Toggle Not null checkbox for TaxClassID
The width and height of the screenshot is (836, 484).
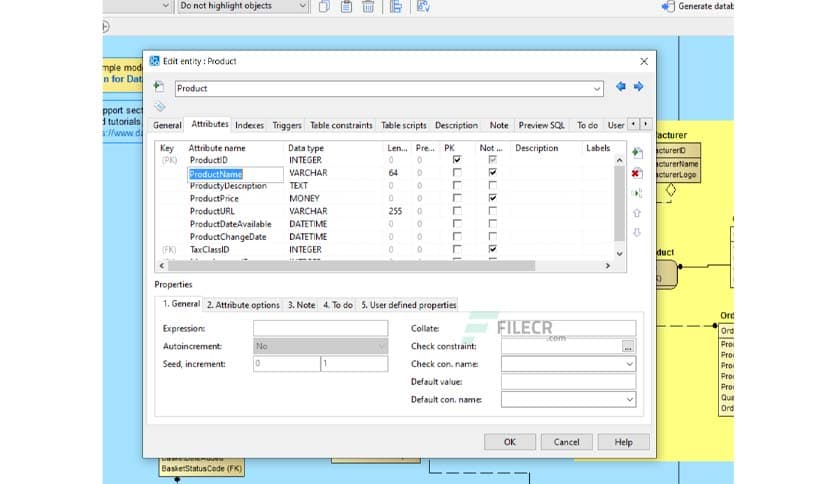coord(492,249)
